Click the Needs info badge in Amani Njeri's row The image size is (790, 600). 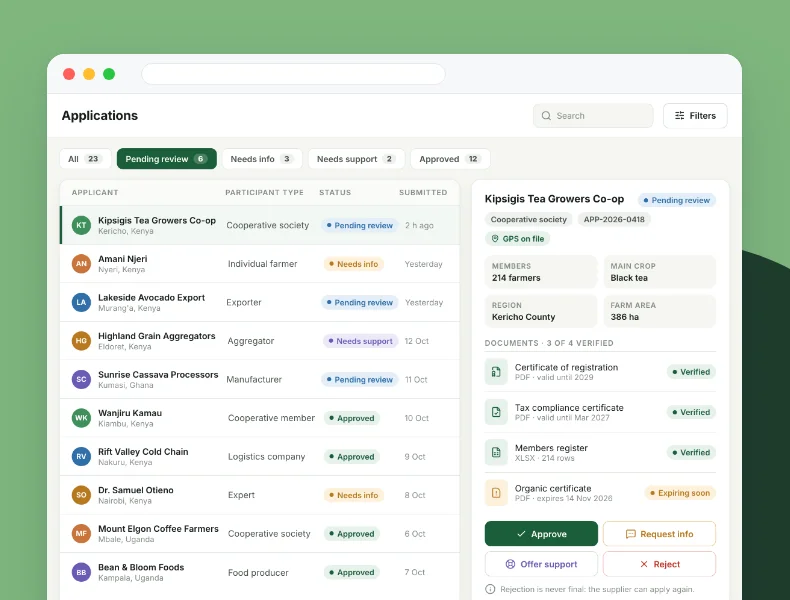(x=353, y=264)
